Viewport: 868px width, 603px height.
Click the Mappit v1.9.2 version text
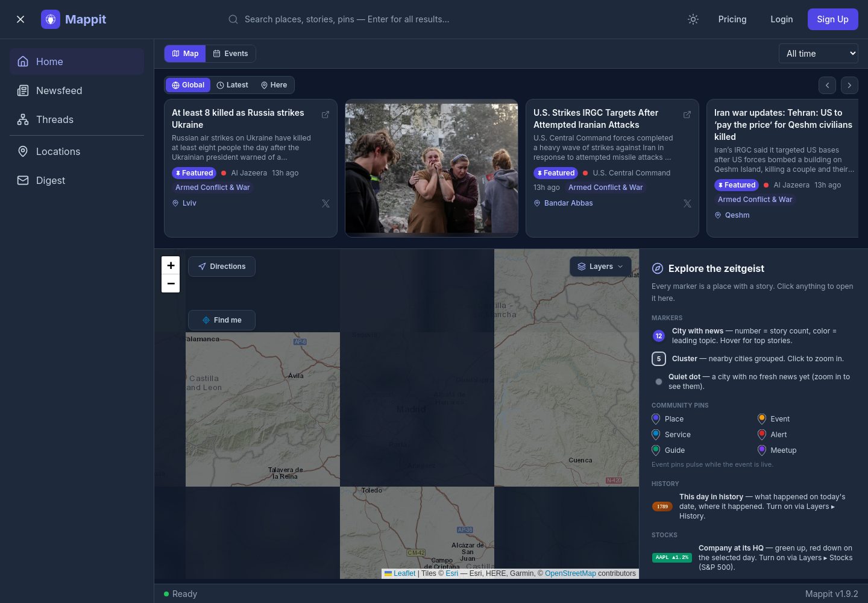[832, 594]
